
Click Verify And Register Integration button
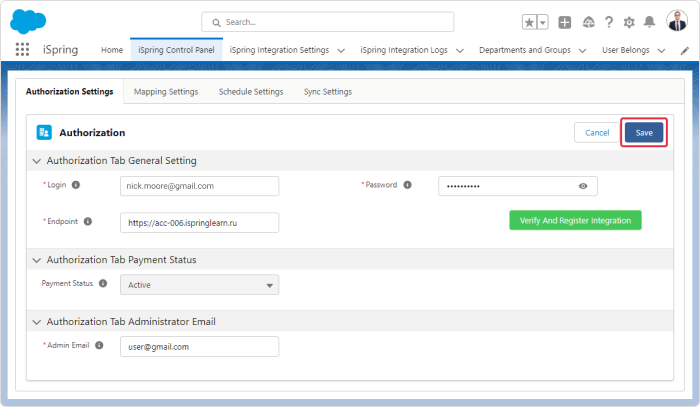(x=575, y=220)
